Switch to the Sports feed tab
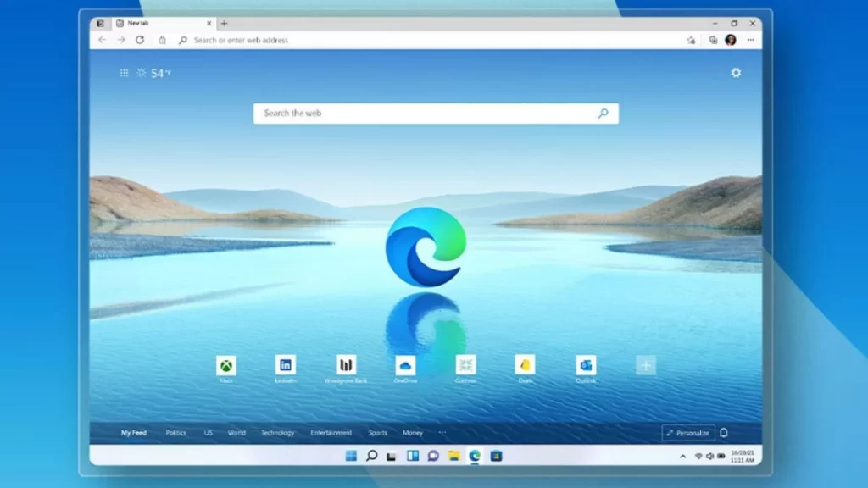This screenshot has height=488, width=868. tap(377, 433)
